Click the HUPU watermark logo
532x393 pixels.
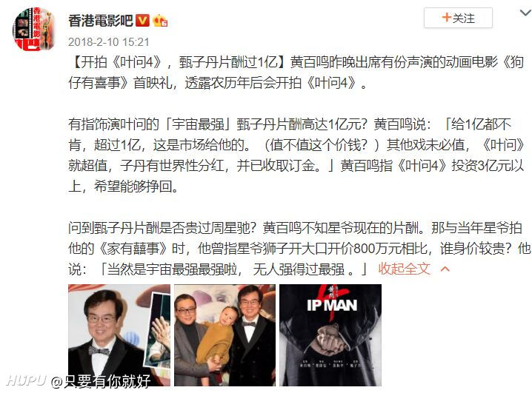pos(26,380)
